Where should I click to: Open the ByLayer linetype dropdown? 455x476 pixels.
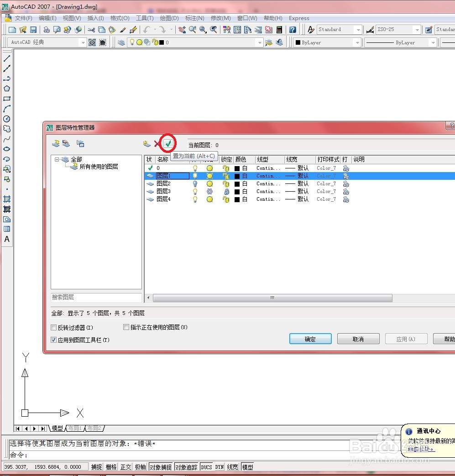pyautogui.click(x=433, y=42)
